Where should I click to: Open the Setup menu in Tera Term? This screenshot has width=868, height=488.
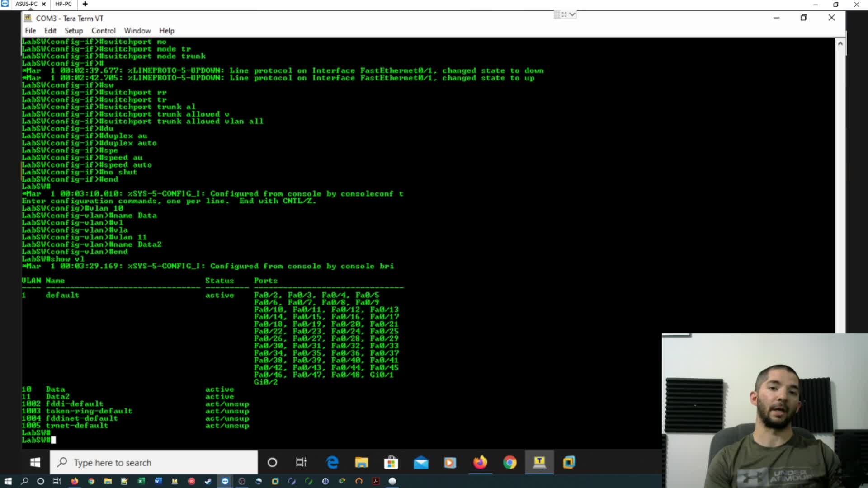tap(74, 30)
